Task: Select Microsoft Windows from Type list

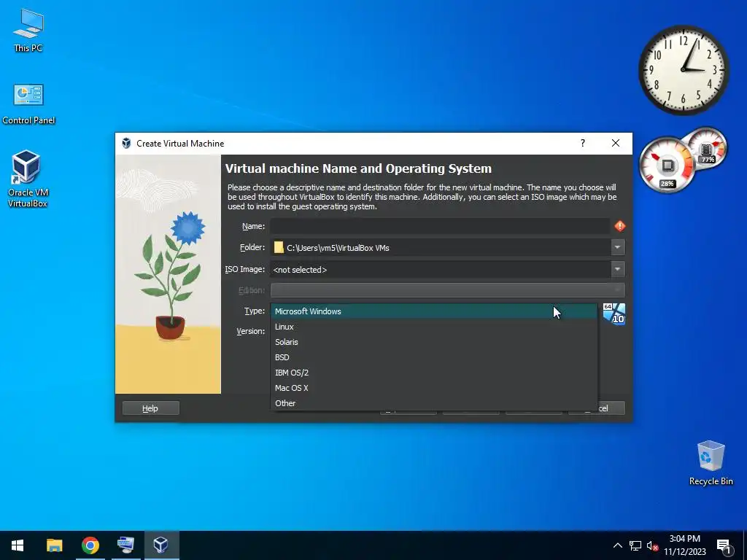Action: click(x=434, y=311)
